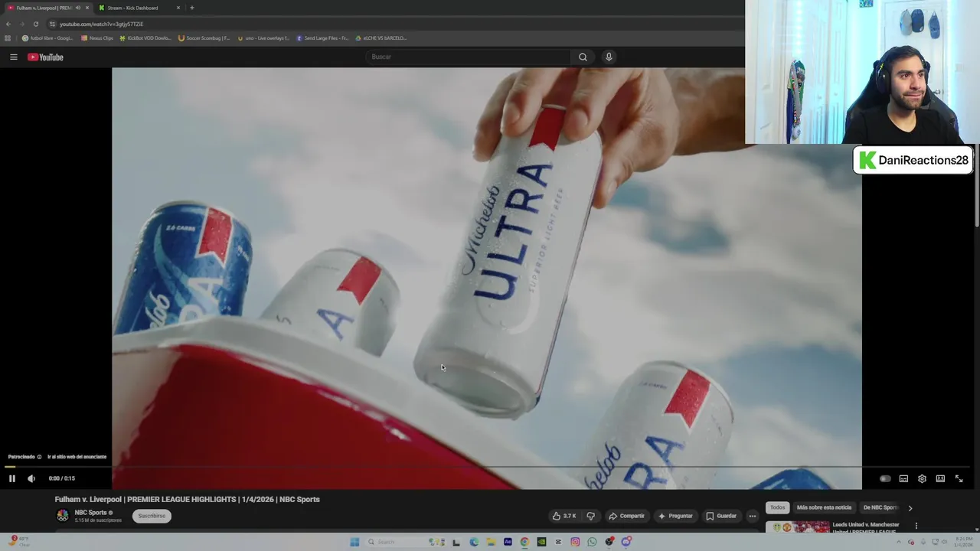Select the Más sobre esta noticia chip
This screenshot has width=980, height=551.
coord(824,507)
